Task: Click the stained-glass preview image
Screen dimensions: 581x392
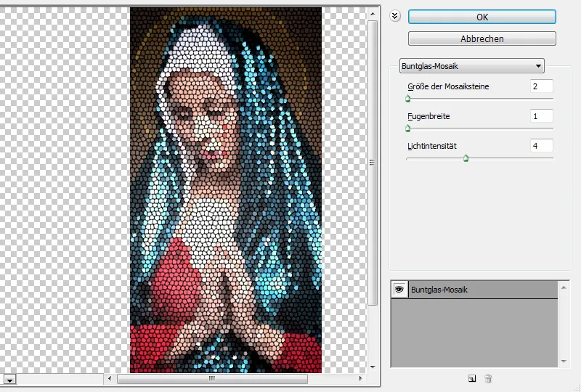Action: pyautogui.click(x=226, y=190)
